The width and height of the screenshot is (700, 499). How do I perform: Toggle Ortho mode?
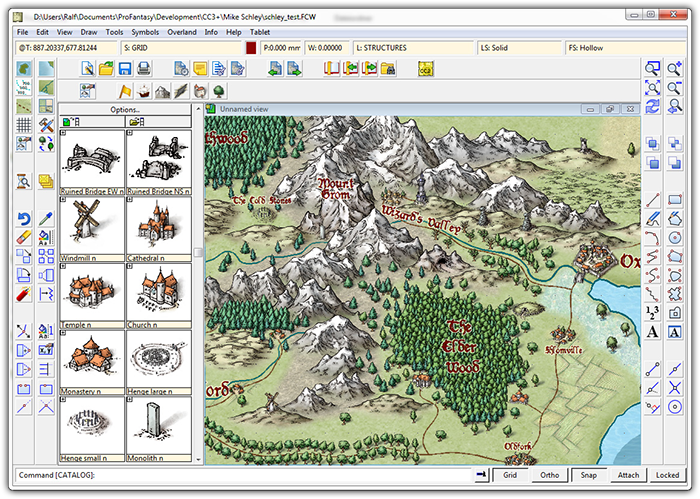click(x=549, y=475)
